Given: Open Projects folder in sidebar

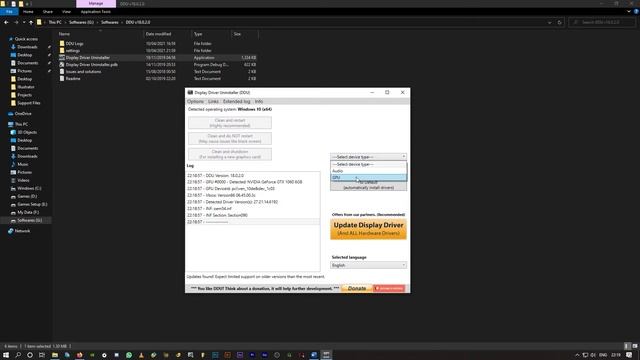Looking at the screenshot, I should click(24, 95).
